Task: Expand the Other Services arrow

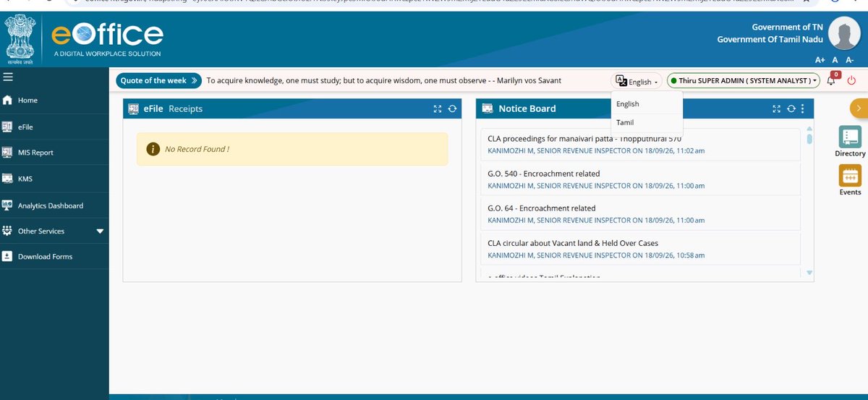Action: (100, 231)
